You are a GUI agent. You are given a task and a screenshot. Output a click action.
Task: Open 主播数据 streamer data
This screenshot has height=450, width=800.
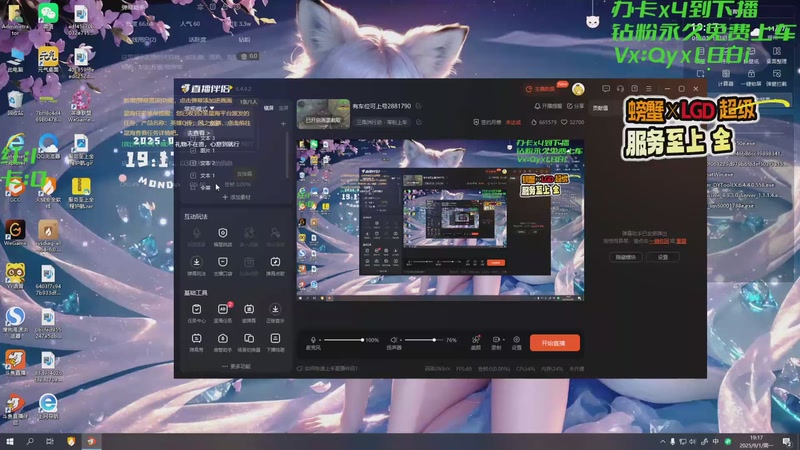540,89
